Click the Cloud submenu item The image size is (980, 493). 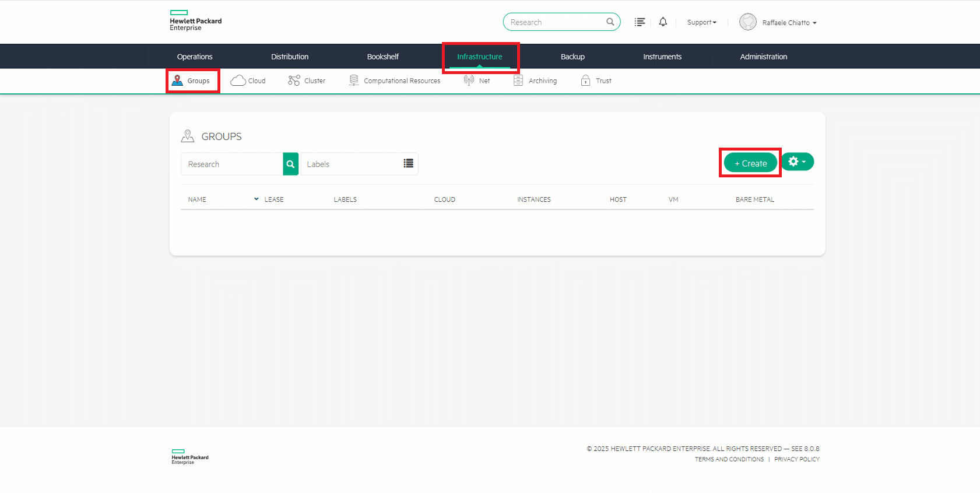pos(248,81)
